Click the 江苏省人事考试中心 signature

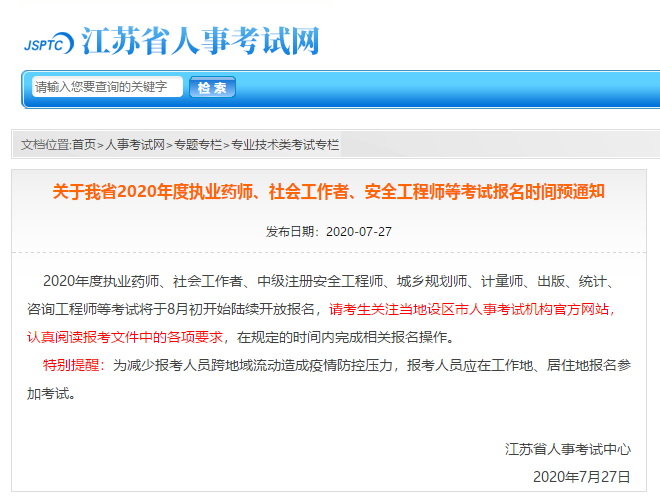[567, 449]
